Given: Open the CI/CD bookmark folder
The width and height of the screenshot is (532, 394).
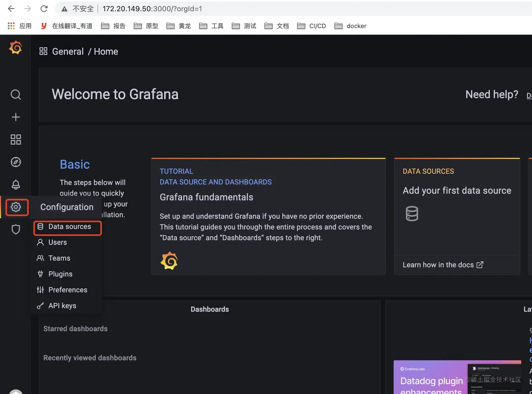Looking at the screenshot, I should [x=311, y=26].
